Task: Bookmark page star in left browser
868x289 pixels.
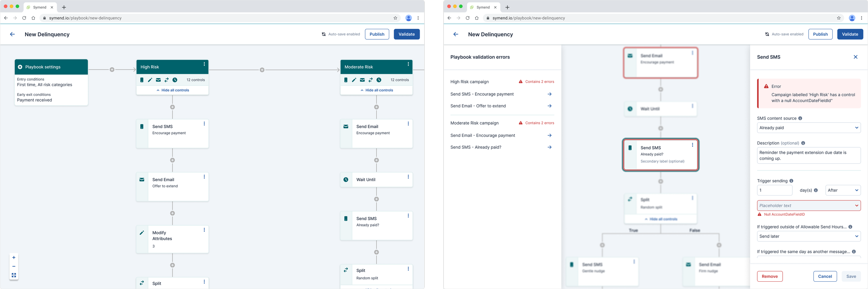Action: point(395,18)
